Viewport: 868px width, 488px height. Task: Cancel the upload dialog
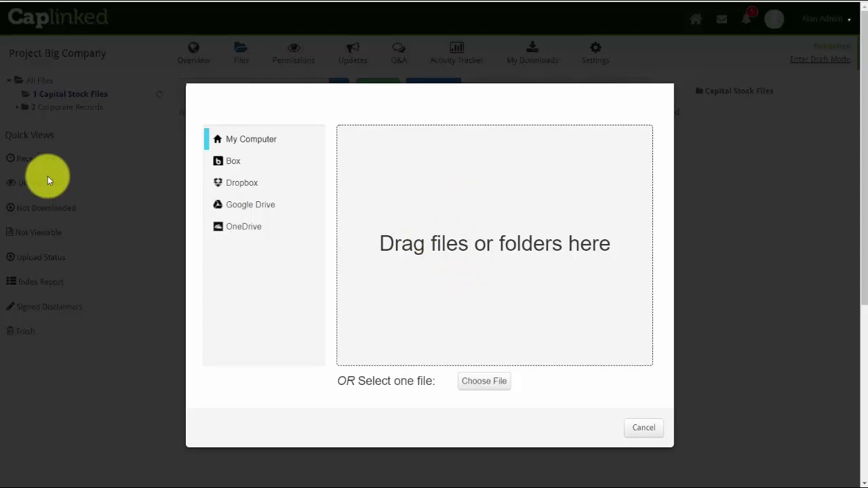click(644, 428)
